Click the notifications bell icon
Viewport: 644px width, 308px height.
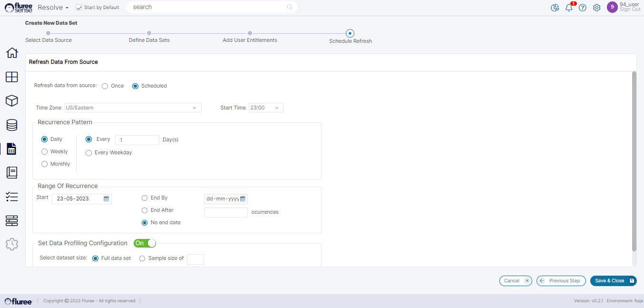click(x=569, y=8)
